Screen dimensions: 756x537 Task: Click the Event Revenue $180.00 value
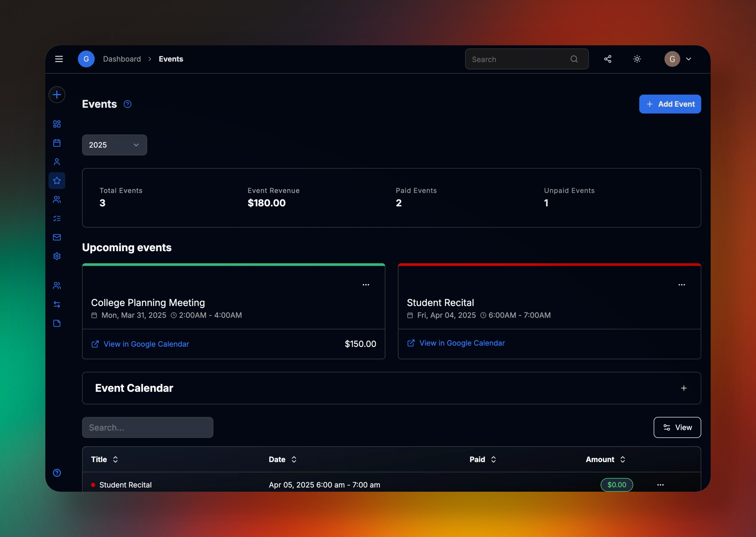[267, 203]
